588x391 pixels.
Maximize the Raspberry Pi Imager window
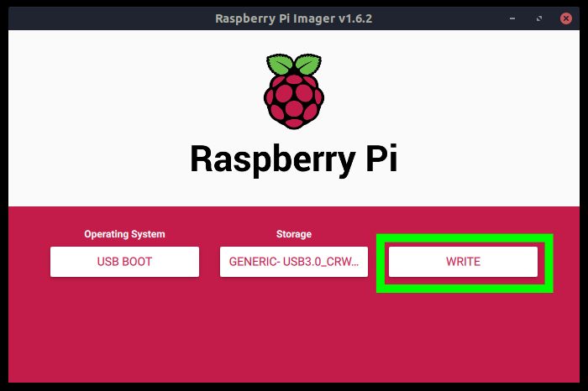pyautogui.click(x=539, y=18)
